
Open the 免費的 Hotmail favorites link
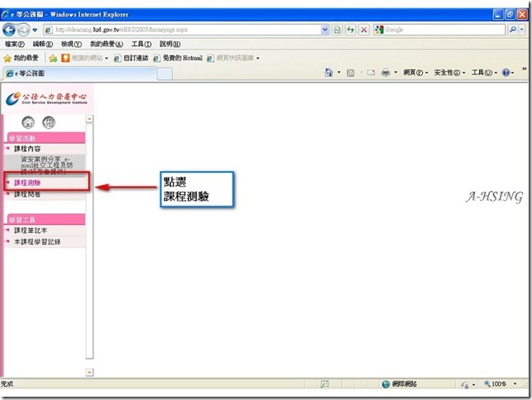point(178,59)
